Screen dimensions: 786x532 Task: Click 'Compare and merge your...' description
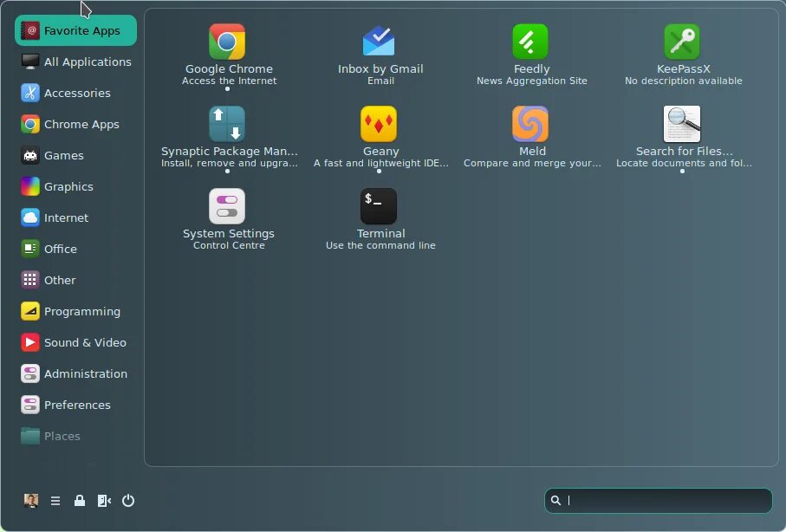tap(532, 163)
